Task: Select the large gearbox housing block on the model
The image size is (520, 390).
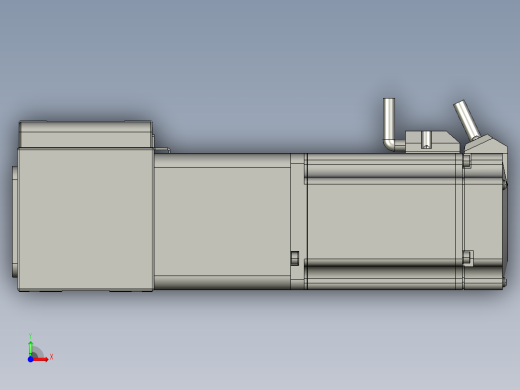Action: [86, 219]
